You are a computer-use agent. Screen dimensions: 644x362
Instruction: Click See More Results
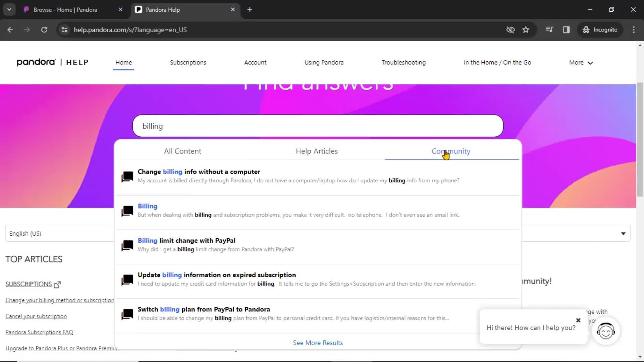318,343
